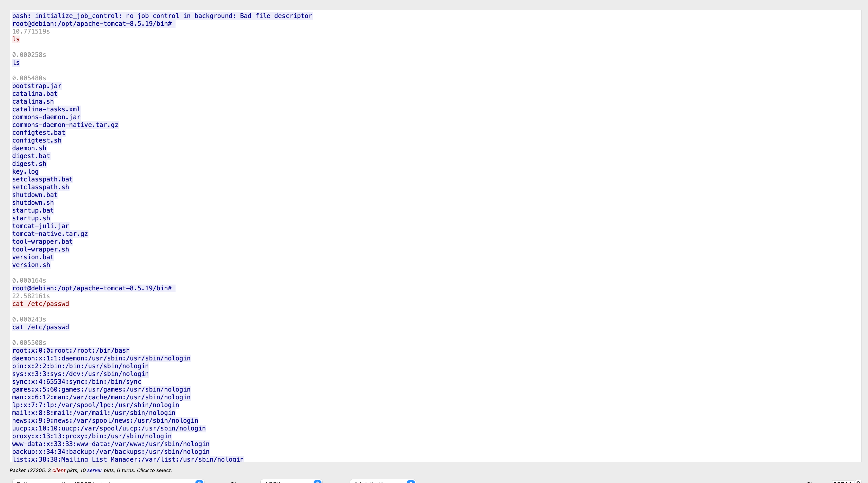Select the mail:x:8:8 passwd entry
Image resolution: width=868 pixels, height=483 pixels.
pos(94,412)
